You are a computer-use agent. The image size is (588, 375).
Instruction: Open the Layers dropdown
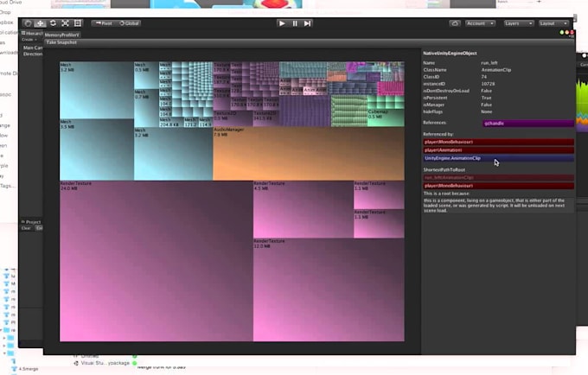(519, 23)
